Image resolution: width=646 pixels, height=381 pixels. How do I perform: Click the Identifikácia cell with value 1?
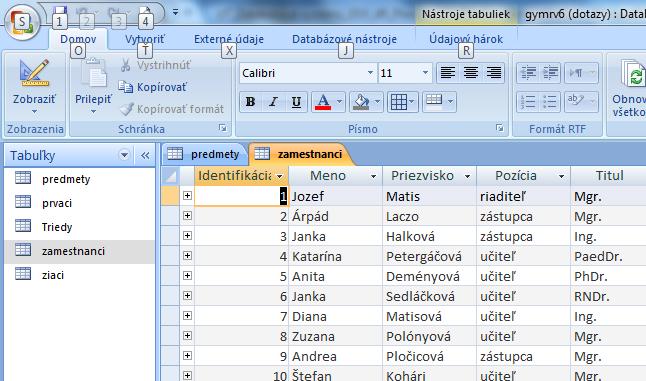click(x=241, y=196)
